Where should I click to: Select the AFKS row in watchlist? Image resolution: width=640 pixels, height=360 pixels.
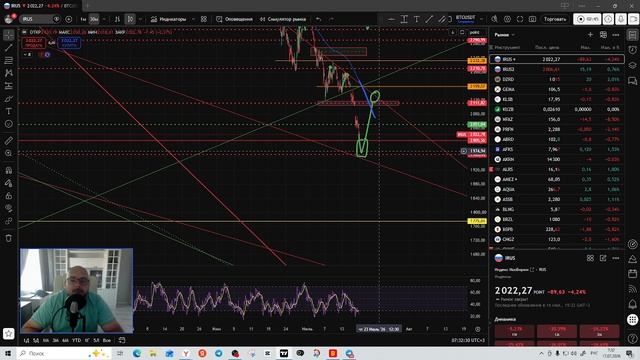coord(557,149)
